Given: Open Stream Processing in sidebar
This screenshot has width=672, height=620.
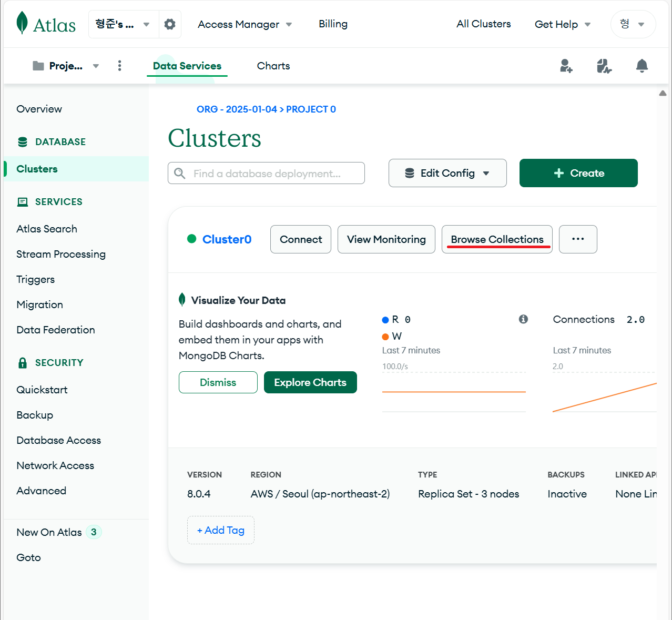Looking at the screenshot, I should pyautogui.click(x=61, y=254).
